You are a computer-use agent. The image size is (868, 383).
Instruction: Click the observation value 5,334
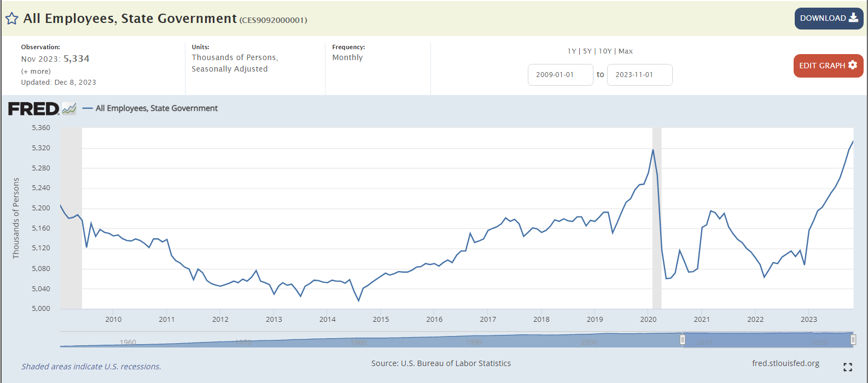pyautogui.click(x=77, y=59)
